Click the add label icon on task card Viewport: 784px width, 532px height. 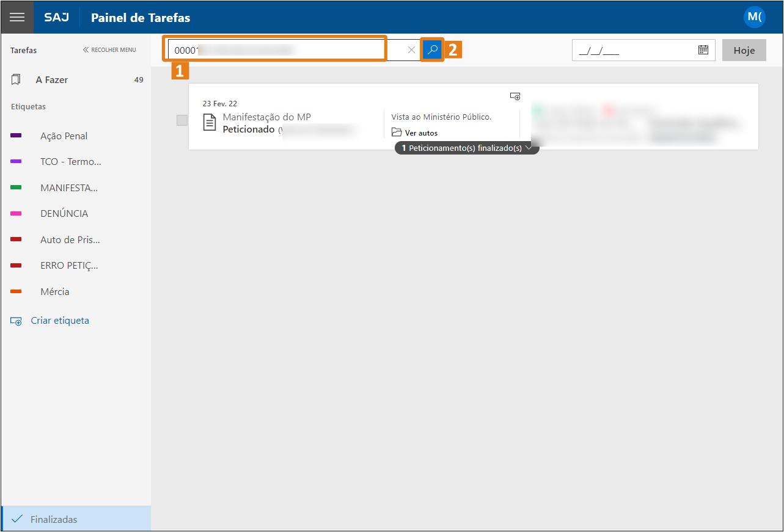pos(515,96)
